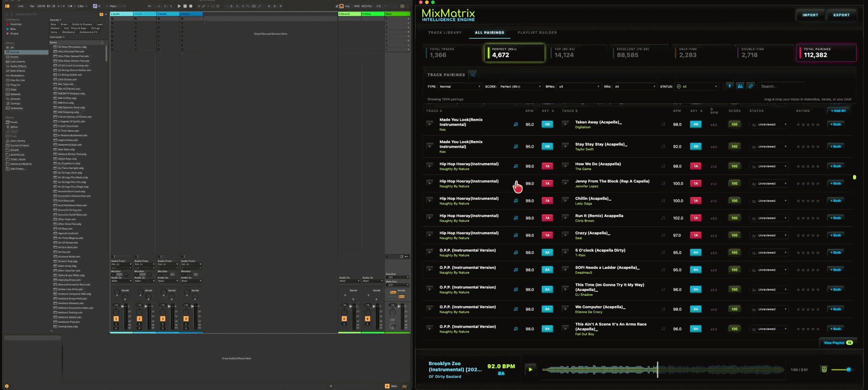Screen dimensions: 868x390
Task: Open the Audio Effects section in Ableton's browser
Action: pos(19,66)
